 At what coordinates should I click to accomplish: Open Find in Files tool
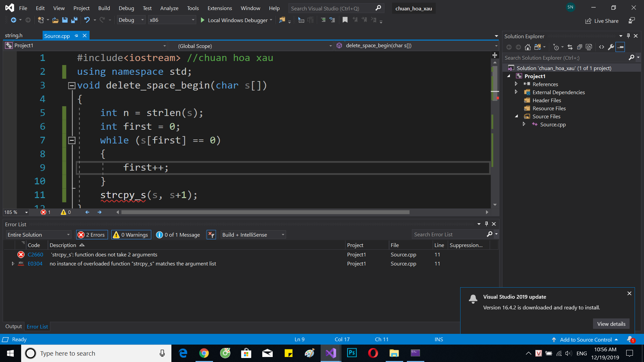click(x=283, y=20)
